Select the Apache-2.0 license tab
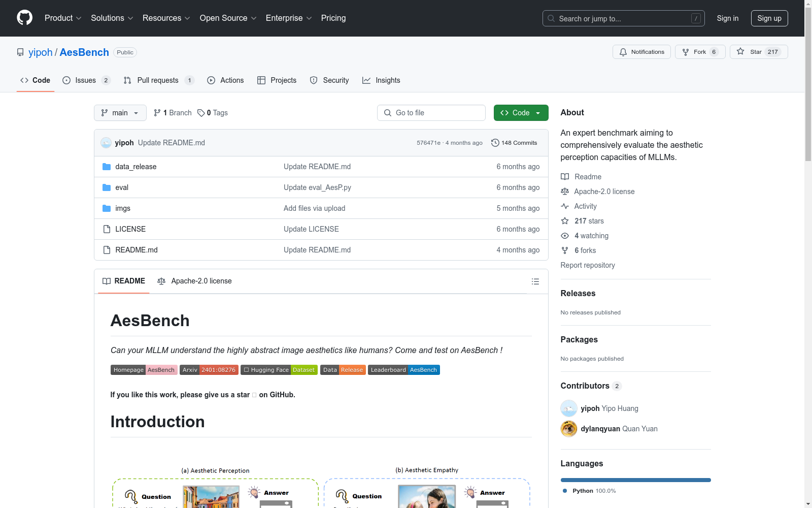The width and height of the screenshot is (812, 508). (194, 281)
